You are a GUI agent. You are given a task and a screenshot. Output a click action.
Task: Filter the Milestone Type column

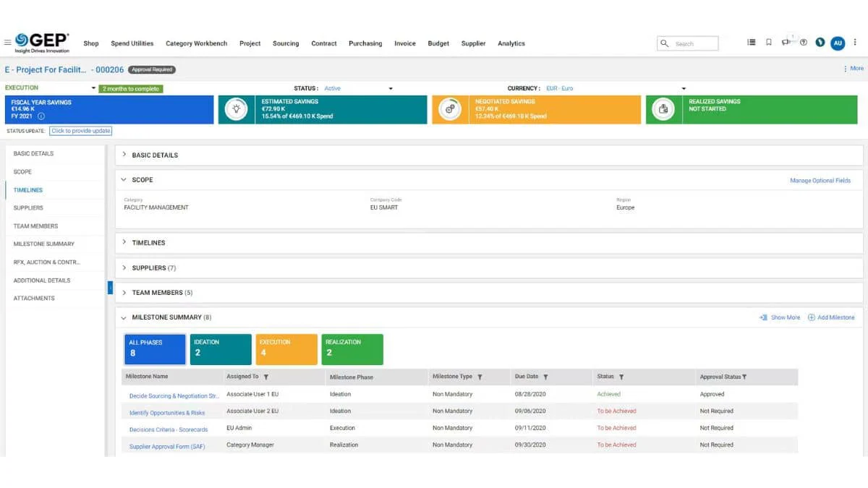point(480,377)
